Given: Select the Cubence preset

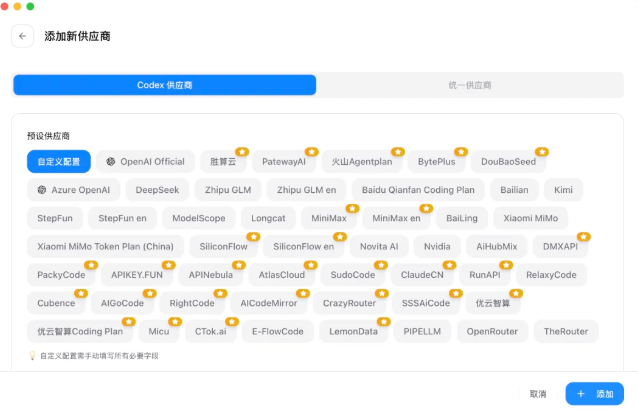Looking at the screenshot, I should [x=56, y=303].
